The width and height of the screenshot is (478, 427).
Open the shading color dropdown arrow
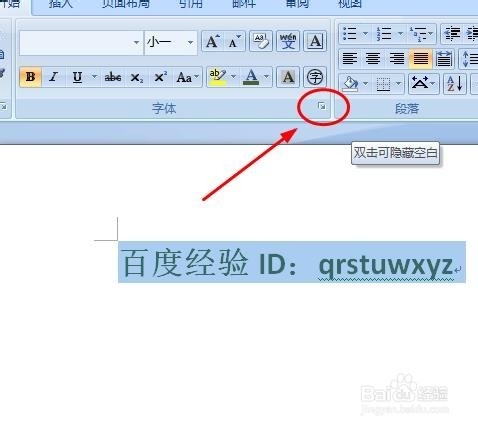click(x=366, y=84)
